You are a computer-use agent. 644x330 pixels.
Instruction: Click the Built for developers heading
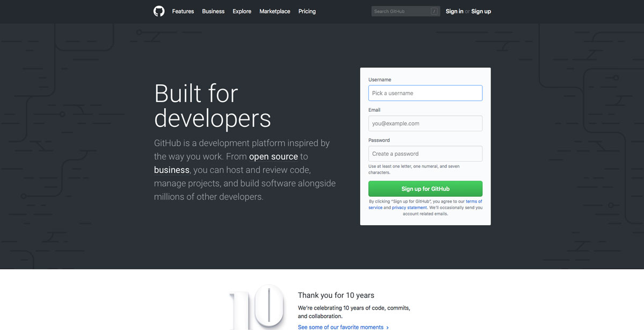coord(213,106)
